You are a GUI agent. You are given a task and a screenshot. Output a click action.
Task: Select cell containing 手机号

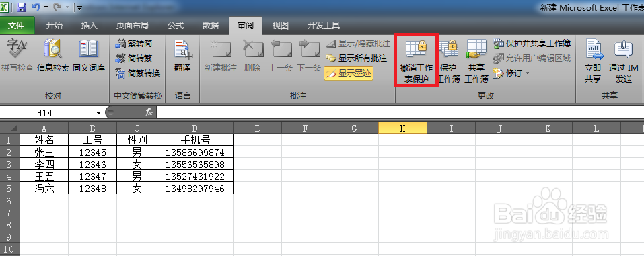click(195, 140)
